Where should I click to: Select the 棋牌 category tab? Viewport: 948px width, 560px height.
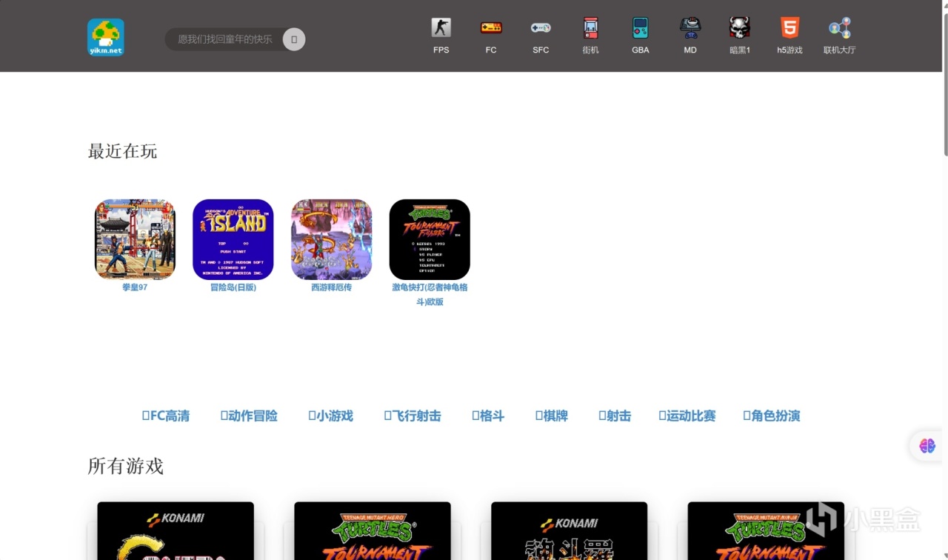pyautogui.click(x=552, y=416)
